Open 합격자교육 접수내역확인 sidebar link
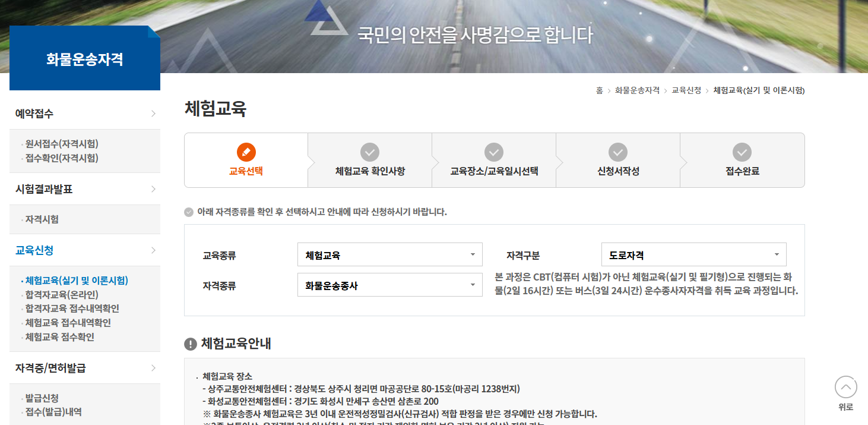Screen dimensions: 868x425 coord(72,308)
